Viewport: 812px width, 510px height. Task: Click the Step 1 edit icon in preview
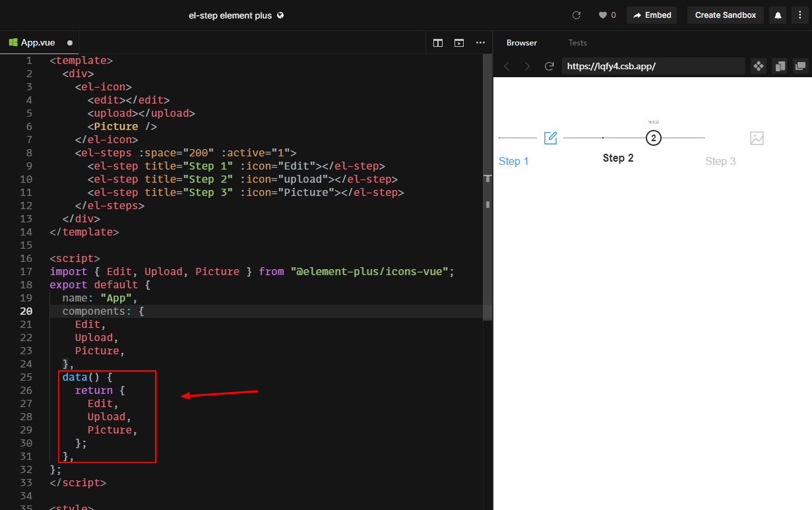[x=550, y=138]
